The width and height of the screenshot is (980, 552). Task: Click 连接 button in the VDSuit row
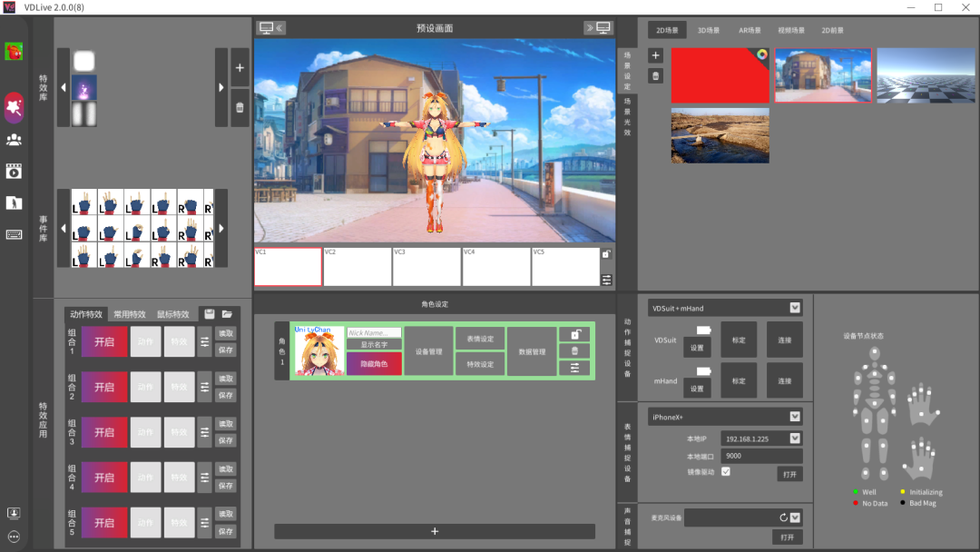(x=784, y=340)
